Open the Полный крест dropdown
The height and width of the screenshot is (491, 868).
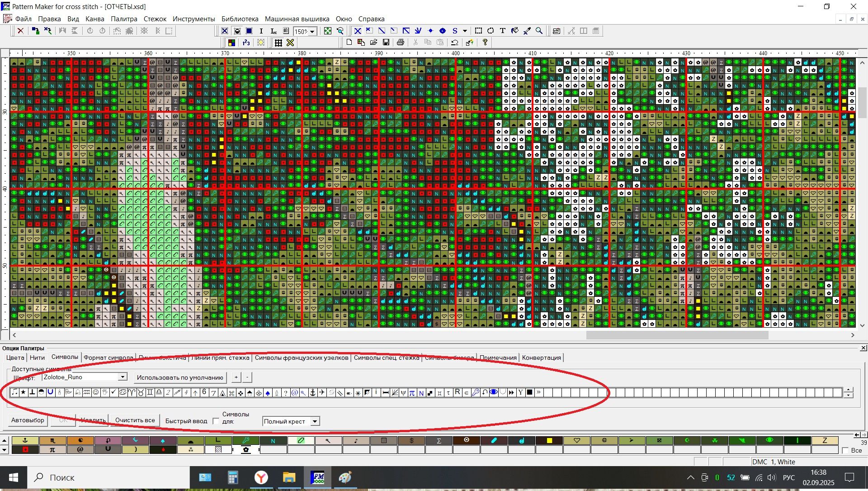(315, 421)
